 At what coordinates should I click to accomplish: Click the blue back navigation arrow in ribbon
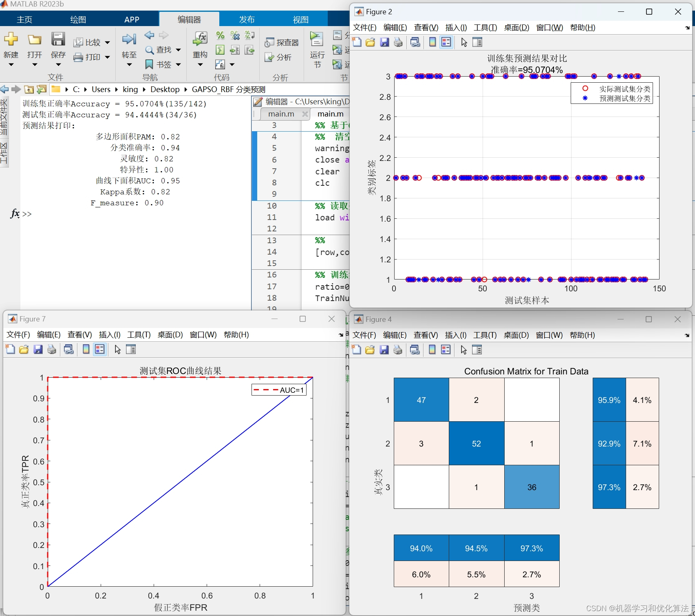tap(150, 35)
